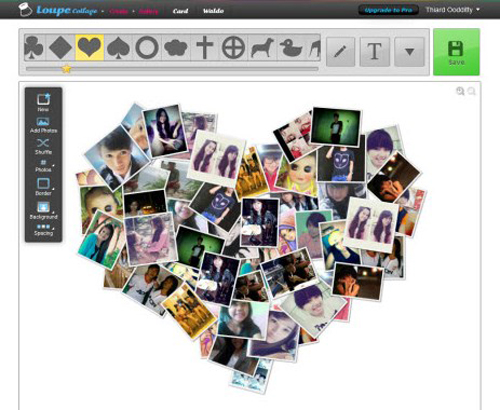Select the ring circle shape

pyautogui.click(x=147, y=48)
